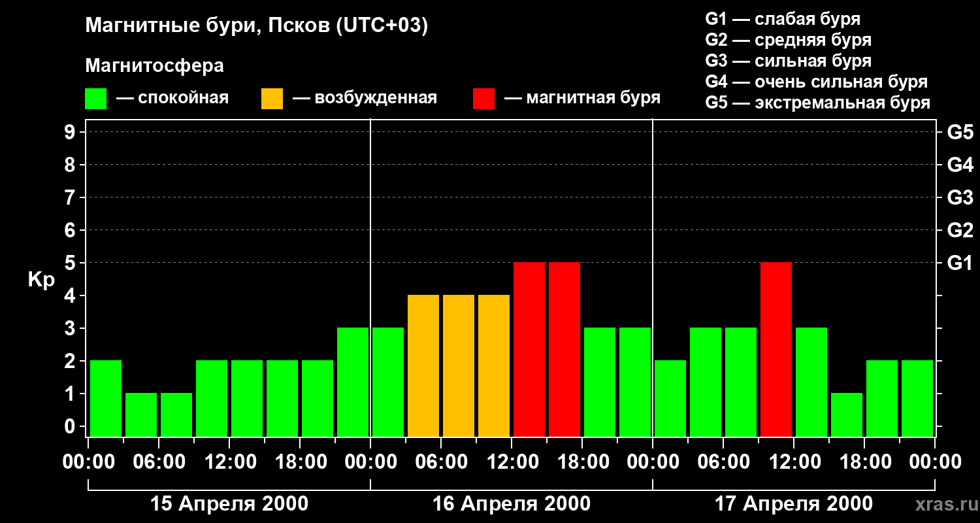Click the 'G4 — очень сильная буря' line
The height and width of the screenshot is (523, 980).
coord(816,82)
